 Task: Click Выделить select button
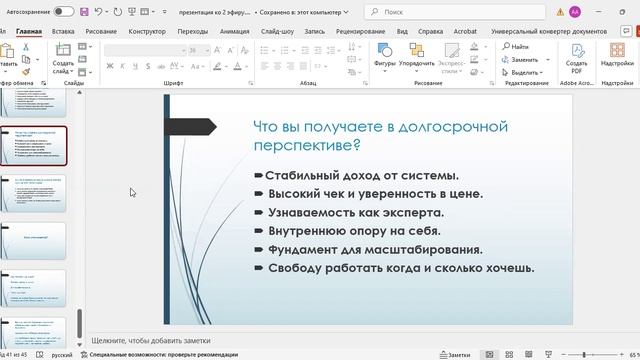pos(523,72)
